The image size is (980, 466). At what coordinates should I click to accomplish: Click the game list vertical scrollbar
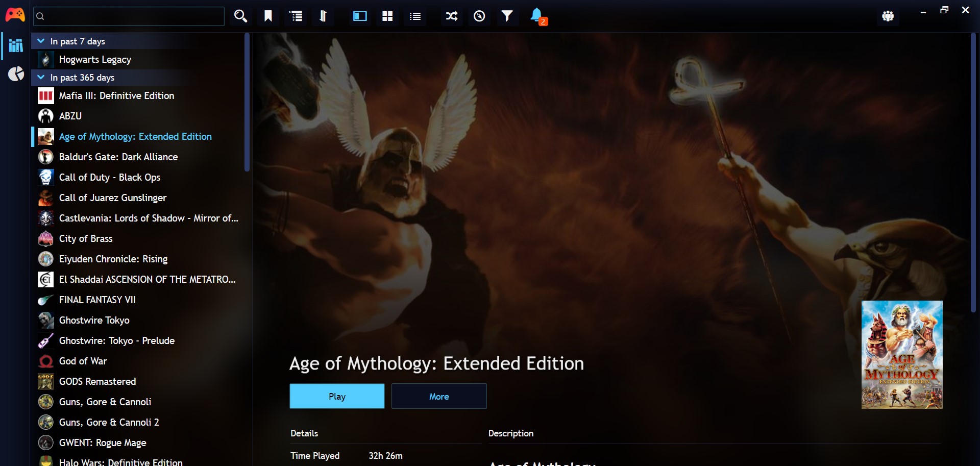(247, 102)
